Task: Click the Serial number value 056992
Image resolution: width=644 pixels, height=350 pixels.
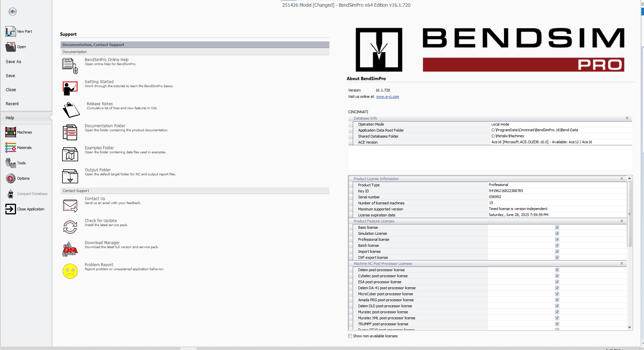Action: coord(495,197)
